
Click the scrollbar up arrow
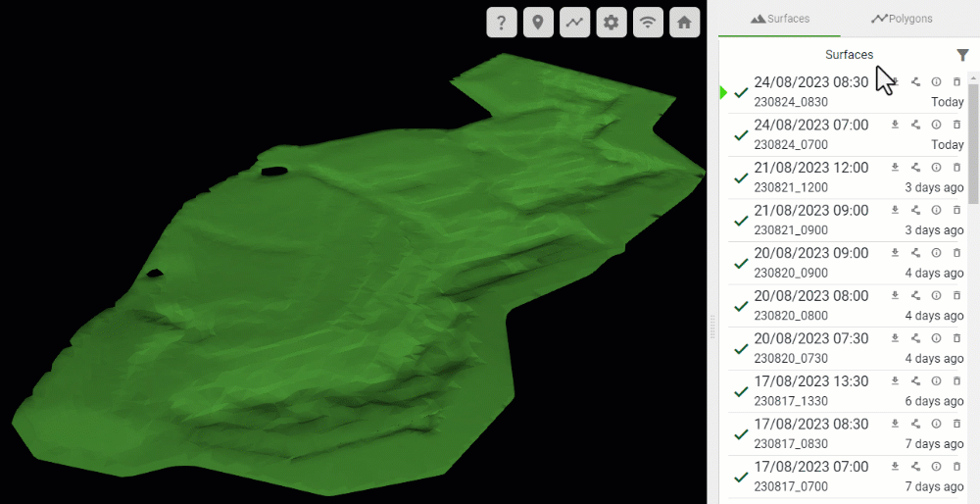tap(974, 77)
